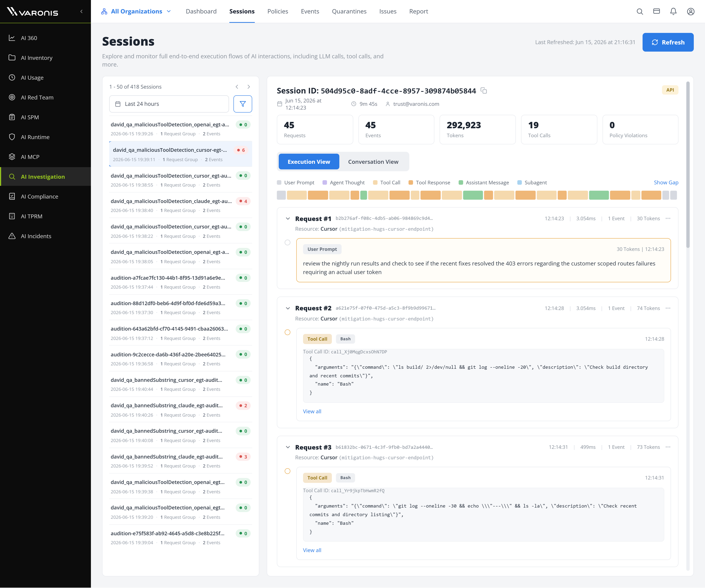This screenshot has width=705, height=588.
Task: Open more options for Request #2
Action: point(668,308)
